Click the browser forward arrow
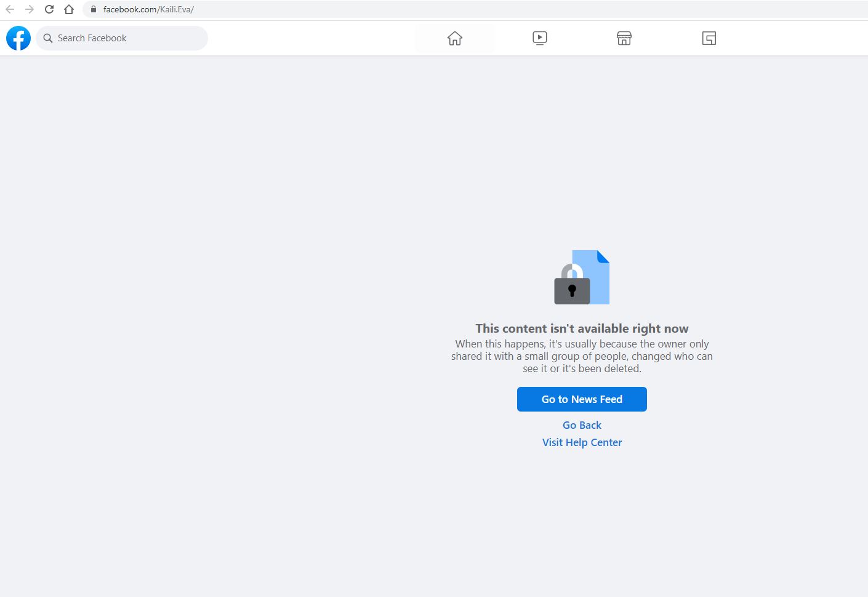This screenshot has height=597, width=868. (30, 9)
